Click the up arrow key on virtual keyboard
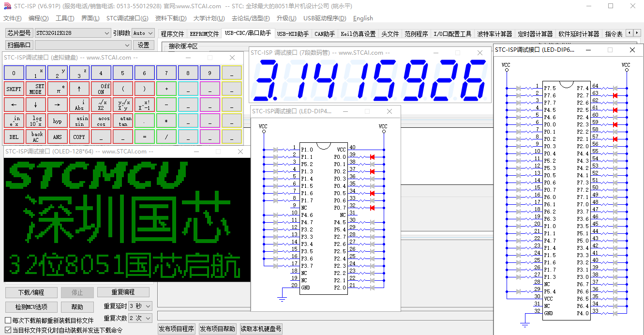The width and height of the screenshot is (644, 335). click(x=79, y=89)
